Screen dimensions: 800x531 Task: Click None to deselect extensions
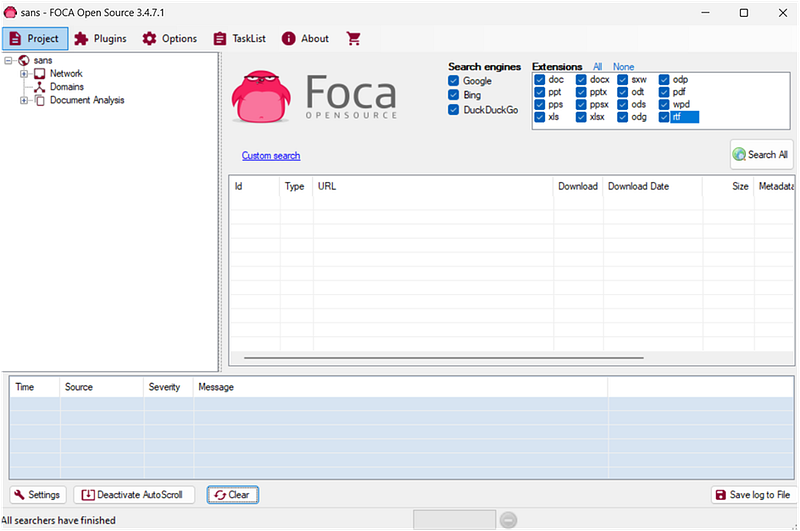623,67
